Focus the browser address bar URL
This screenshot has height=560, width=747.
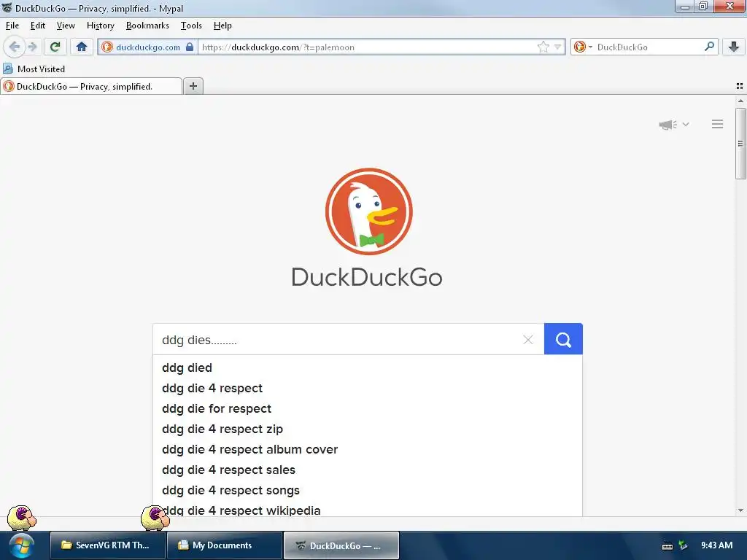367,47
